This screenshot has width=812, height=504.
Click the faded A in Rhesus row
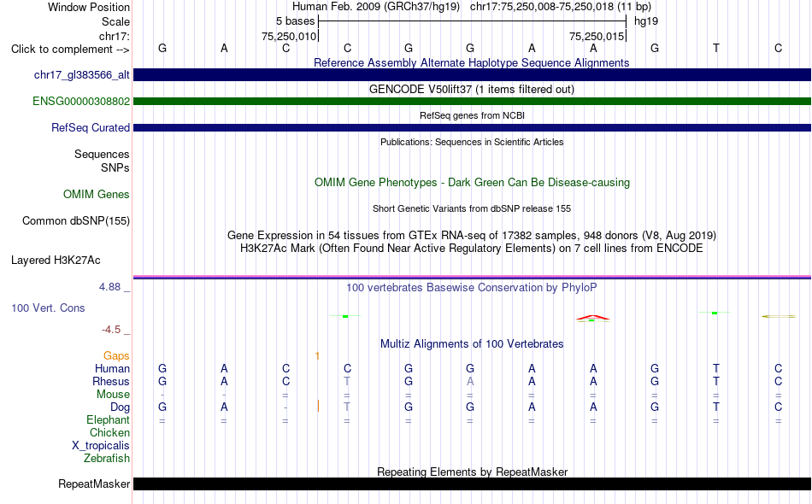[470, 381]
